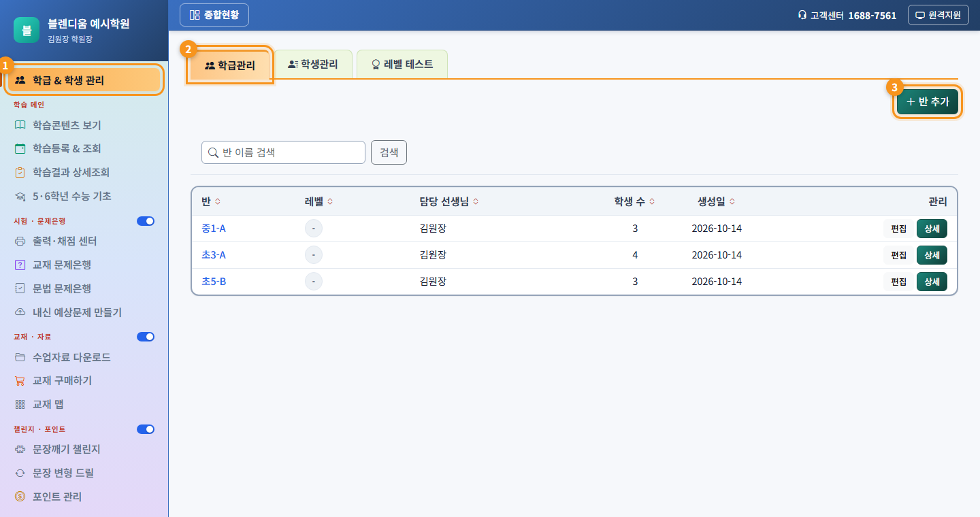The image size is (980, 517).
Task: Open 포인트 관리 coin icon
Action: pyautogui.click(x=20, y=497)
